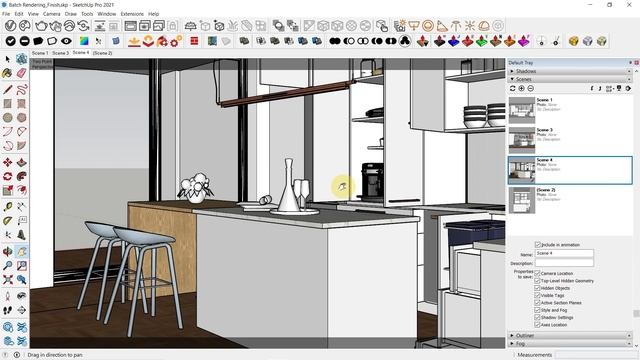
Task: Expand the Outliner tray panel
Action: click(569, 336)
